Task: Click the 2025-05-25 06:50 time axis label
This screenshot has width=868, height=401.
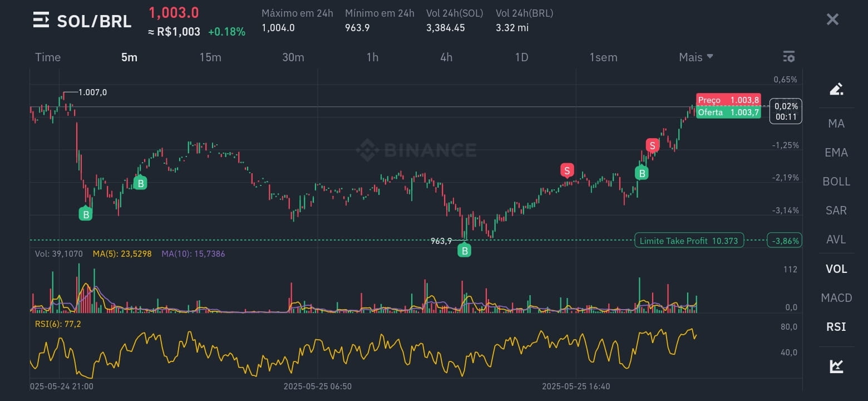Action: click(x=318, y=386)
